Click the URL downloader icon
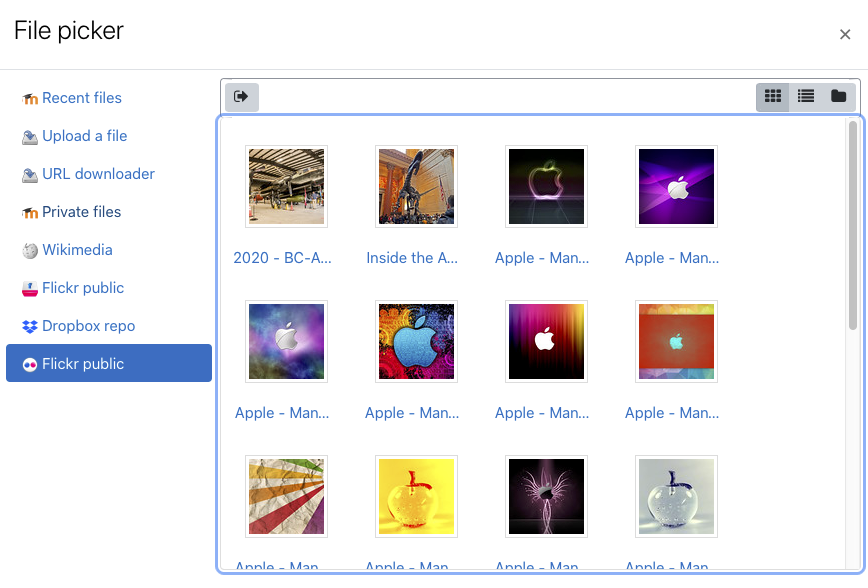The width and height of the screenshot is (868, 588). tap(30, 175)
